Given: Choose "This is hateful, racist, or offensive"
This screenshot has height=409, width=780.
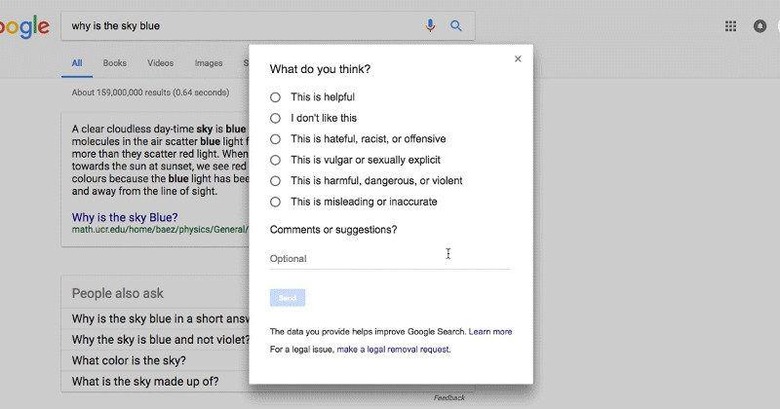Looking at the screenshot, I should 275,139.
